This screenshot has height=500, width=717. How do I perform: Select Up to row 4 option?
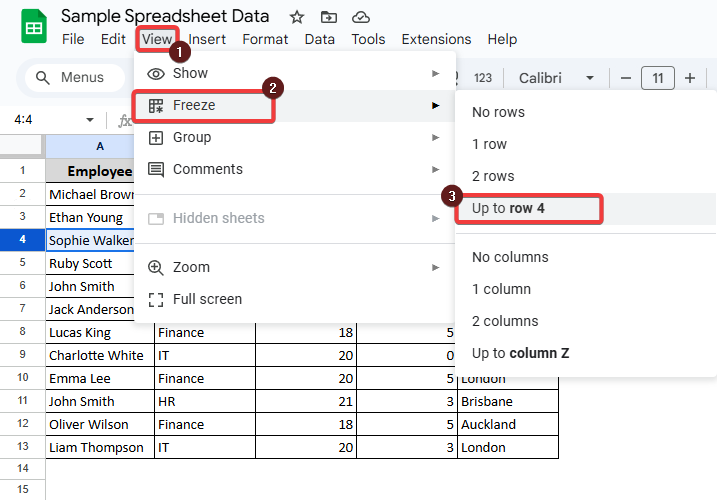point(527,208)
